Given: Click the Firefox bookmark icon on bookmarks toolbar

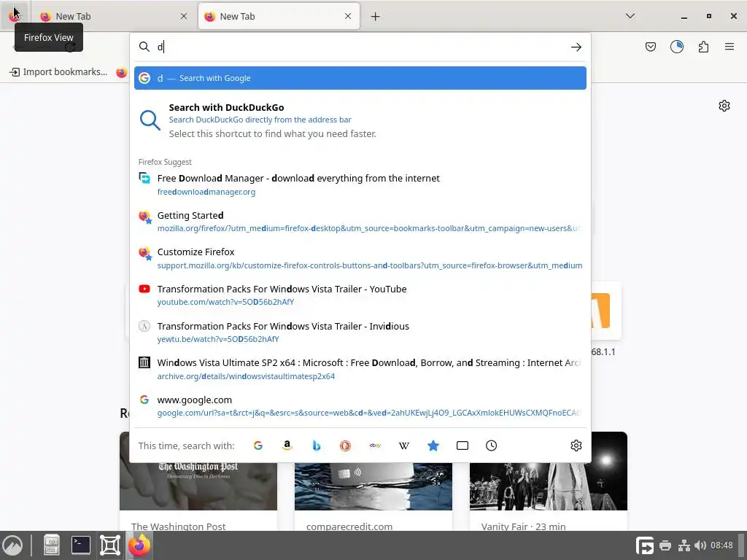Looking at the screenshot, I should pos(122,72).
